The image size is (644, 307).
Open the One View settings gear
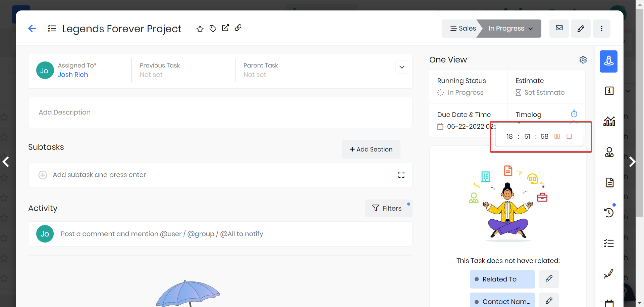(x=583, y=60)
